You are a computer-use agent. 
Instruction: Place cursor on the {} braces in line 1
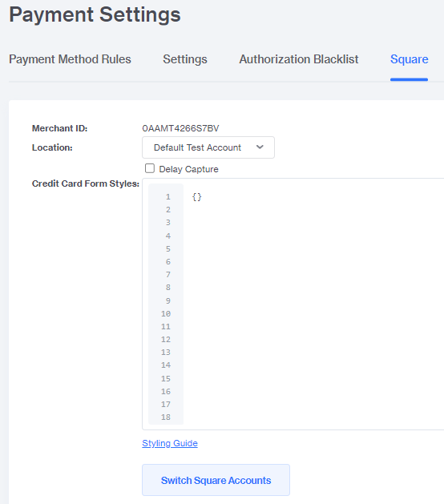[197, 197]
